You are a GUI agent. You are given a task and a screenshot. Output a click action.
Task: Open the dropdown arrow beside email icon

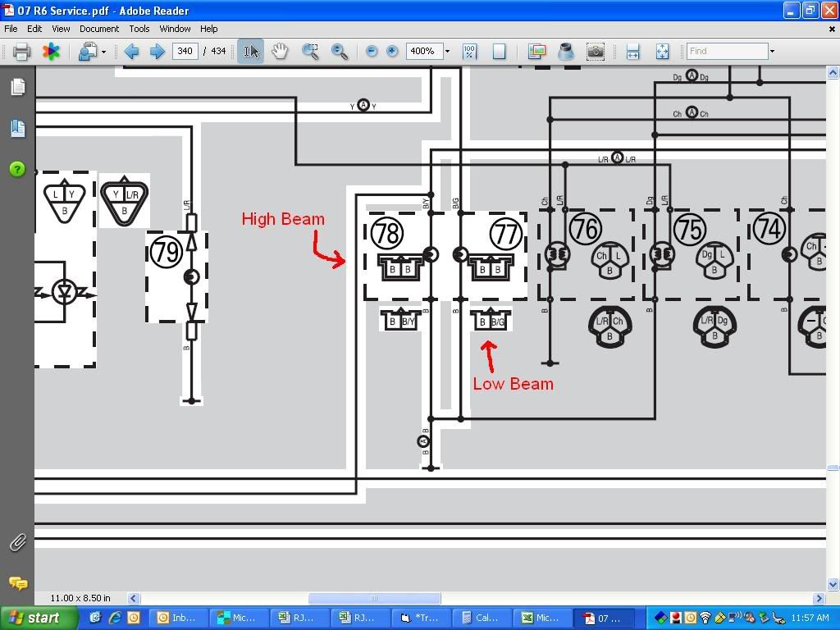click(103, 52)
